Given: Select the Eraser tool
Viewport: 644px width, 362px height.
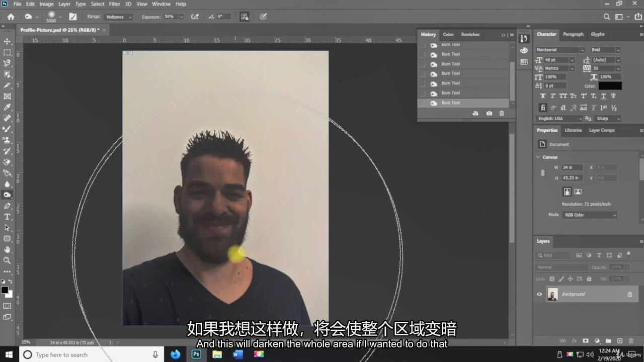Looking at the screenshot, I should [7, 162].
